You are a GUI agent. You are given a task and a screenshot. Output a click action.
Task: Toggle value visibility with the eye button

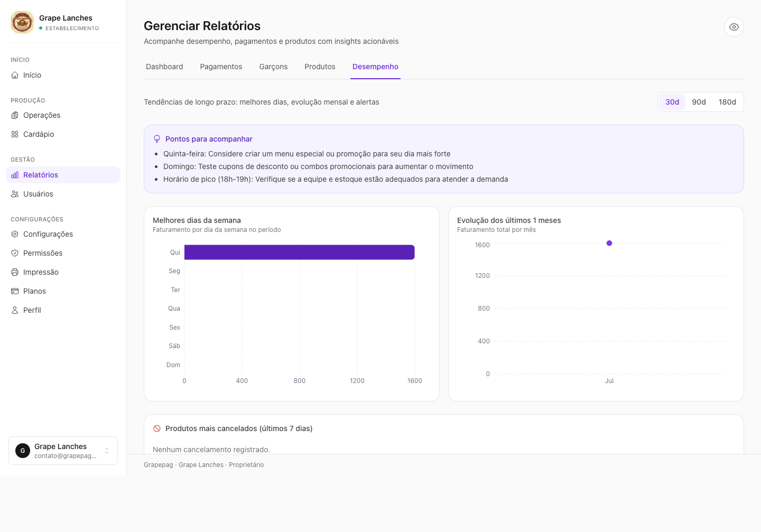pos(734,27)
